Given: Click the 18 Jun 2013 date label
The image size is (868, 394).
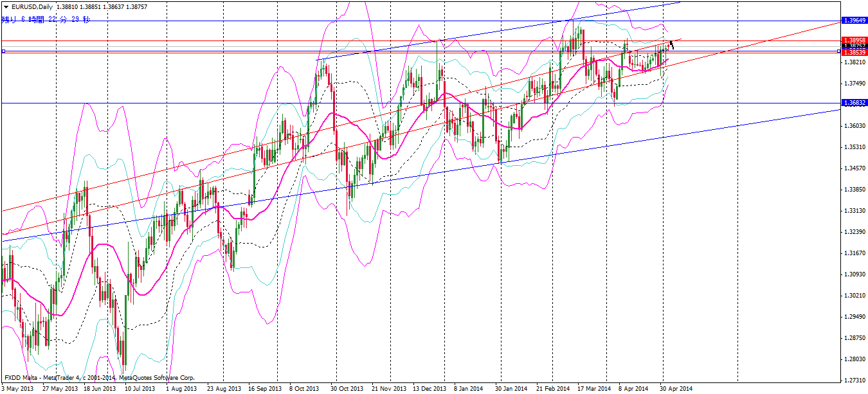Looking at the screenshot, I should (x=98, y=389).
